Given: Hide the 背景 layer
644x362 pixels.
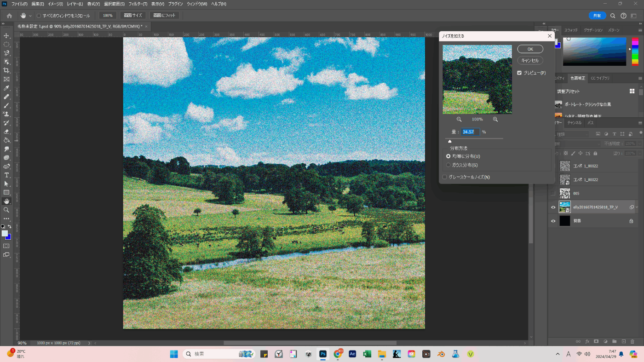Looking at the screenshot, I should coord(553,221).
